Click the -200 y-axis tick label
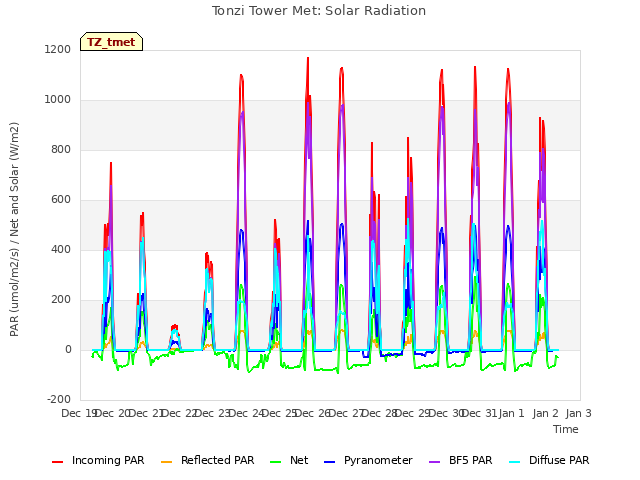 coord(59,399)
